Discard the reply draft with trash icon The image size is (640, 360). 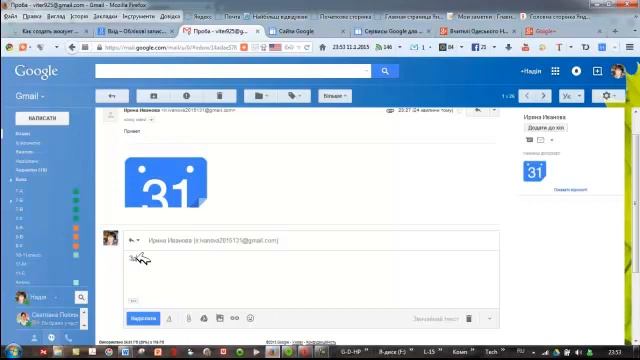[x=469, y=318]
